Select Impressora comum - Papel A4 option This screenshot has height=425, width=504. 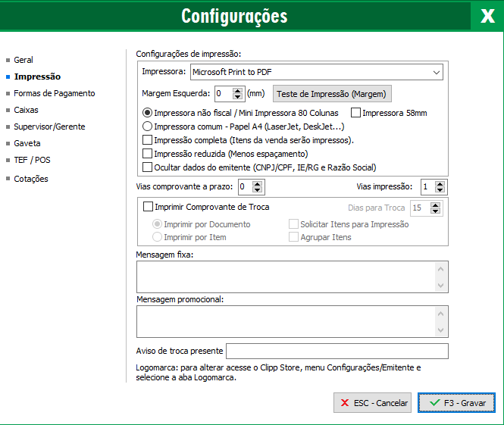pyautogui.click(x=148, y=127)
